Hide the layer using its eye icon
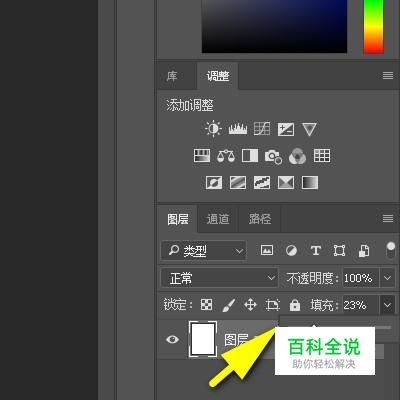 (x=172, y=339)
